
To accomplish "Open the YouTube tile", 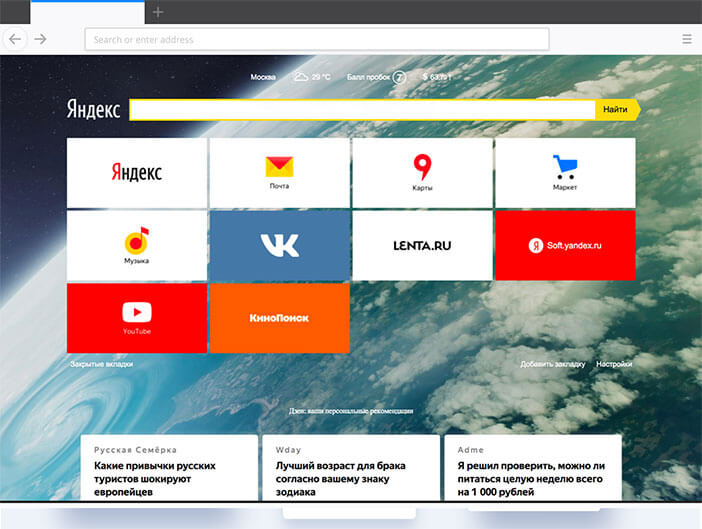I will [x=137, y=317].
